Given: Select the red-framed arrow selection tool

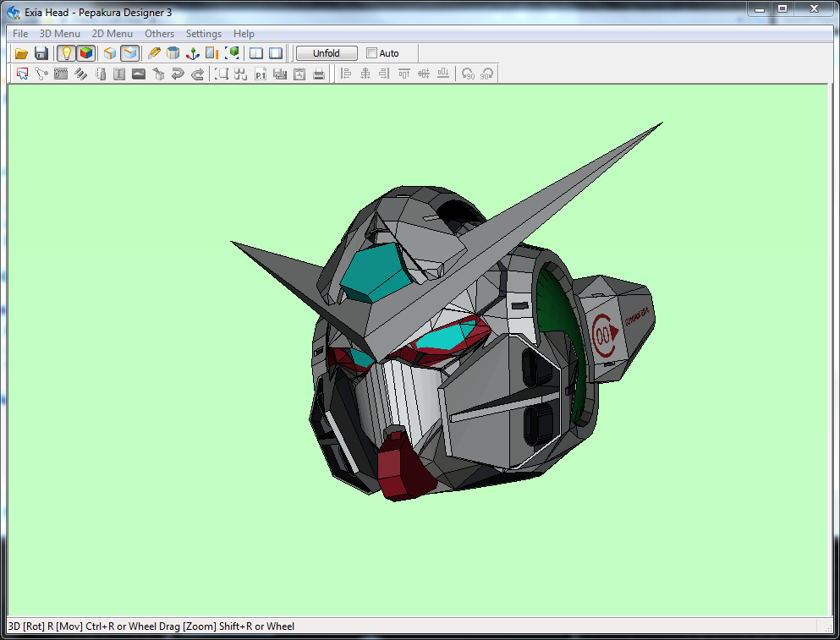Looking at the screenshot, I should 22,74.
